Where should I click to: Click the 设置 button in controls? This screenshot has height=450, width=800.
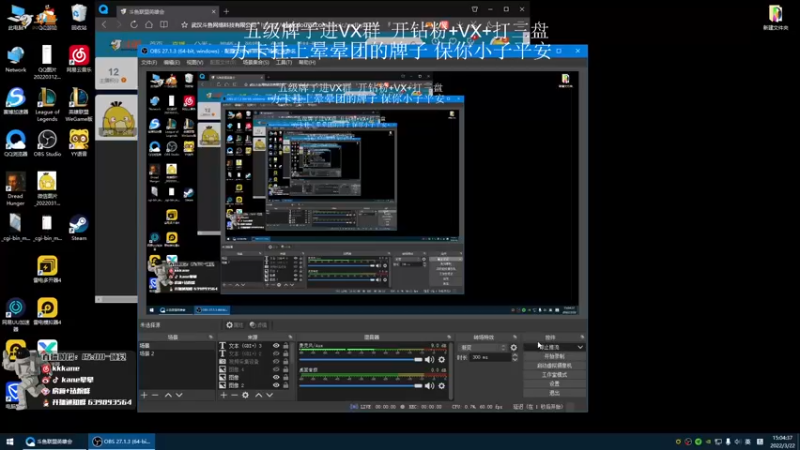coord(554,384)
